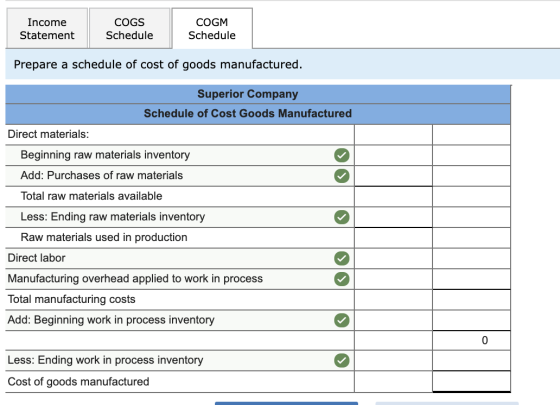Click the Add: Beginning work in process inventory label
The height and width of the screenshot is (405, 560).
point(111,320)
